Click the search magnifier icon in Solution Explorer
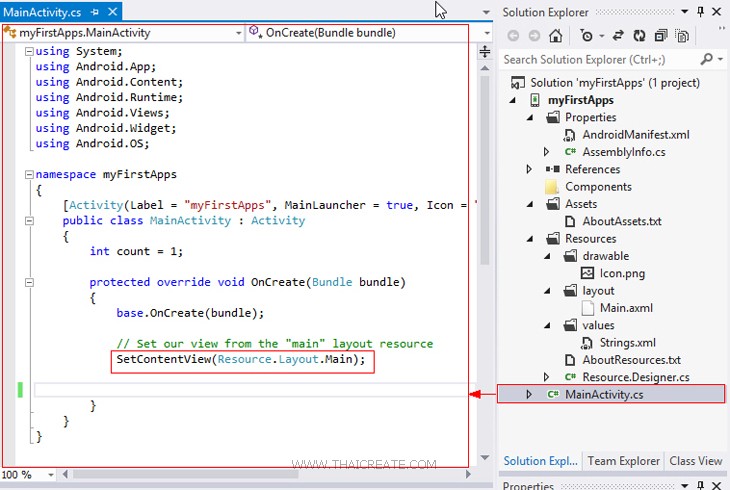Viewport: 730px width, 490px height. click(x=706, y=59)
